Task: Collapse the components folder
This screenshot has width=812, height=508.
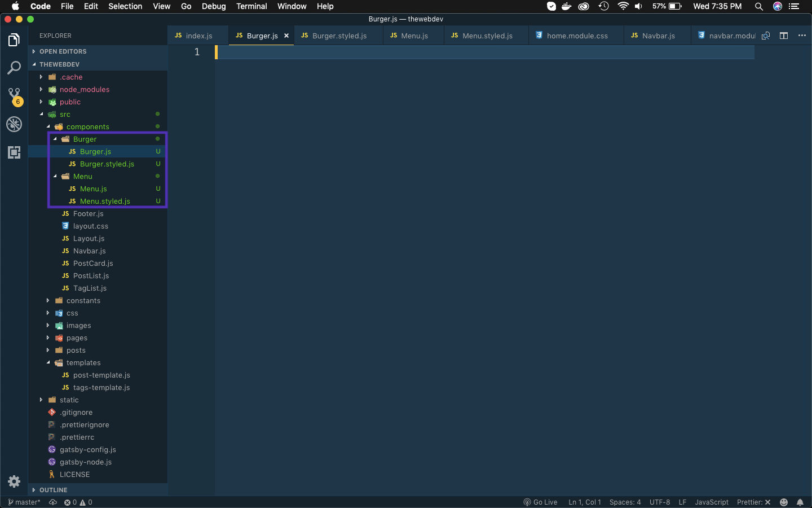Action: [x=98, y=126]
